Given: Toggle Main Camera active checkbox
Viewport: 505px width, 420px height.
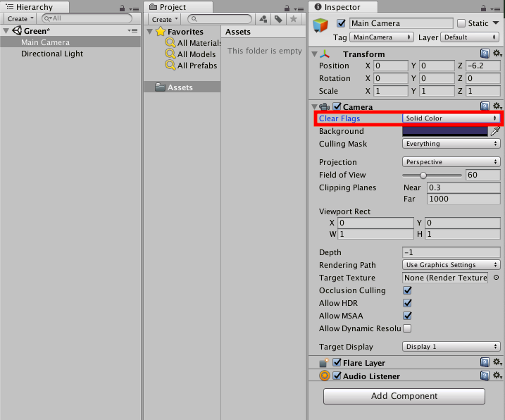Looking at the screenshot, I should [x=341, y=23].
